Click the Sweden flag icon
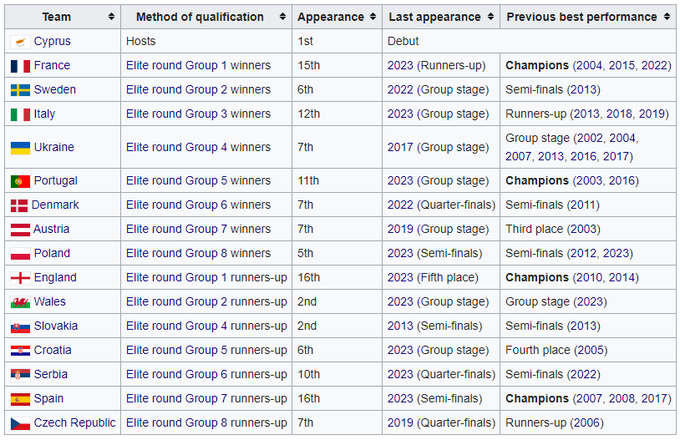The height and width of the screenshot is (440, 680). (x=19, y=90)
